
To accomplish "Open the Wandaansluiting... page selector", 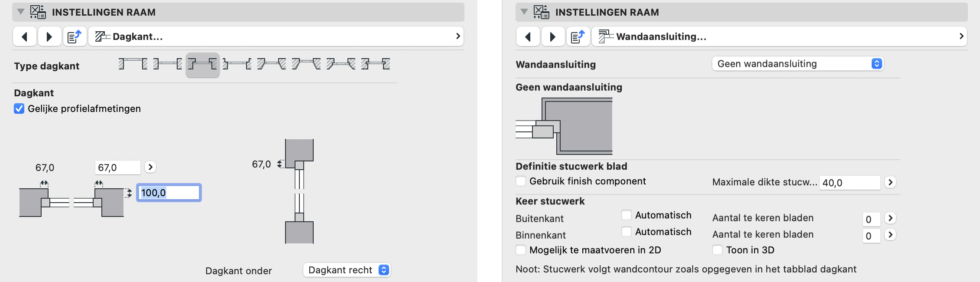I will pyautogui.click(x=780, y=36).
